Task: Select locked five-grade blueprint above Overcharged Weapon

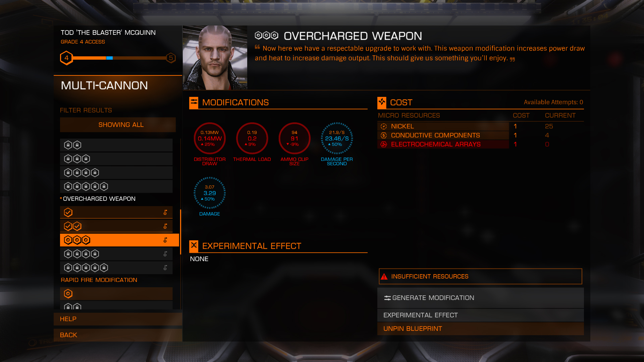Action: (116, 186)
